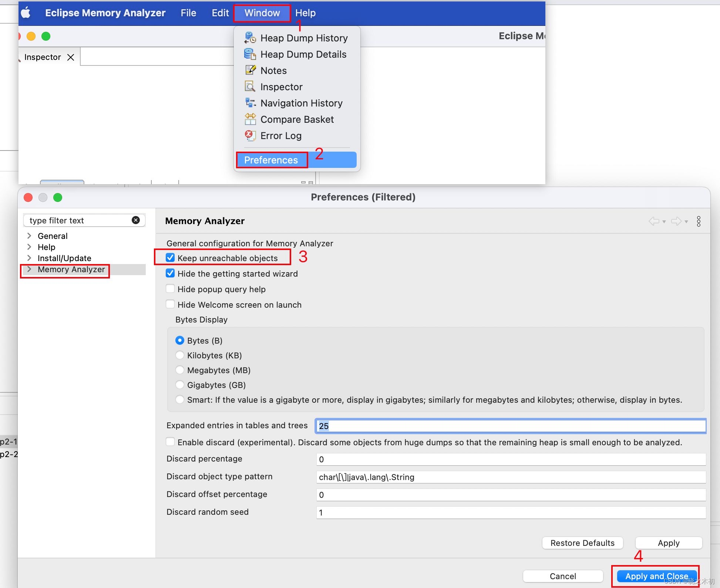
Task: Click the Discard random seed field
Action: point(511,513)
